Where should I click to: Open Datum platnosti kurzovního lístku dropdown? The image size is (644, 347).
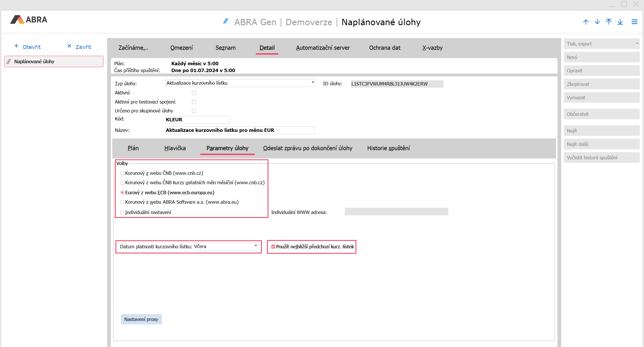256,246
